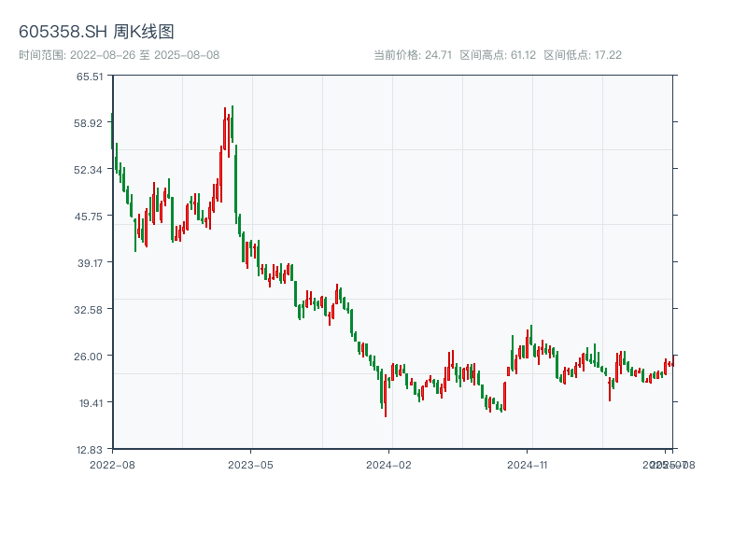Click the 605358.SH 周K线图 chart title
The image size is (747, 560).
96,33
